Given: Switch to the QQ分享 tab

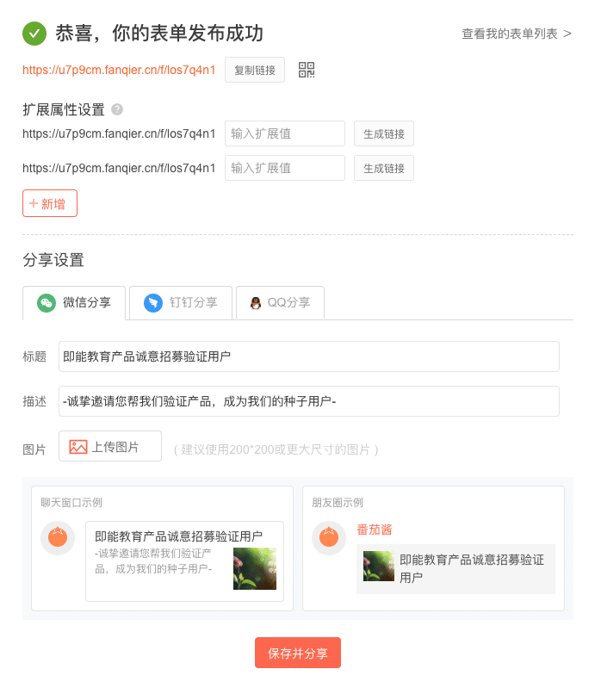Looking at the screenshot, I should click(281, 303).
